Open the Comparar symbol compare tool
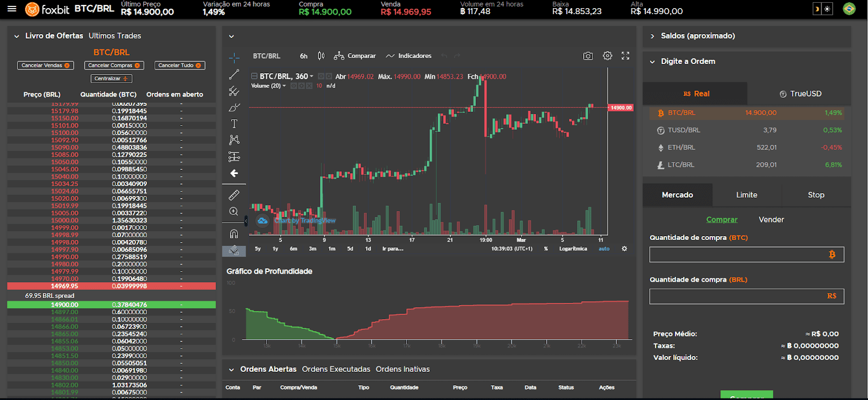The width and height of the screenshot is (868, 400). point(355,56)
